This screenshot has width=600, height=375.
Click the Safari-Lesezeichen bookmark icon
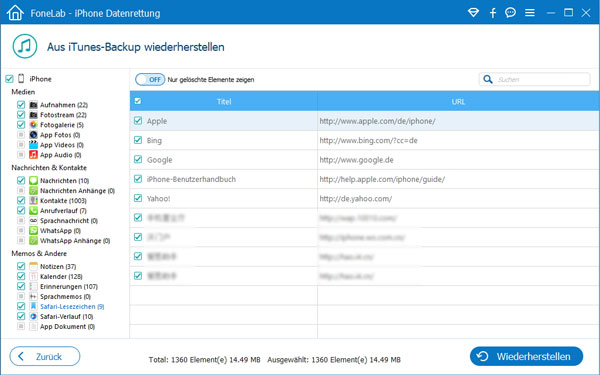click(33, 306)
